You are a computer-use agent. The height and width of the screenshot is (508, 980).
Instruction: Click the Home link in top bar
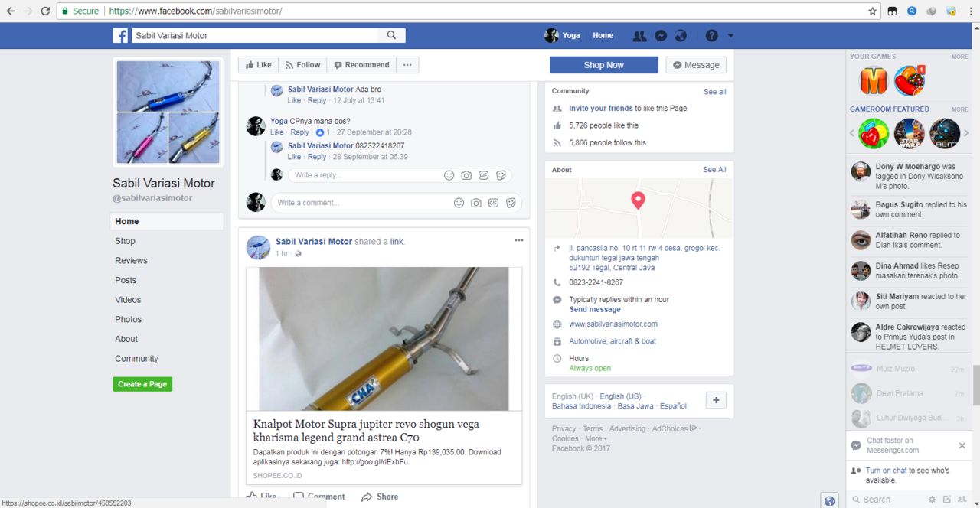(x=603, y=35)
